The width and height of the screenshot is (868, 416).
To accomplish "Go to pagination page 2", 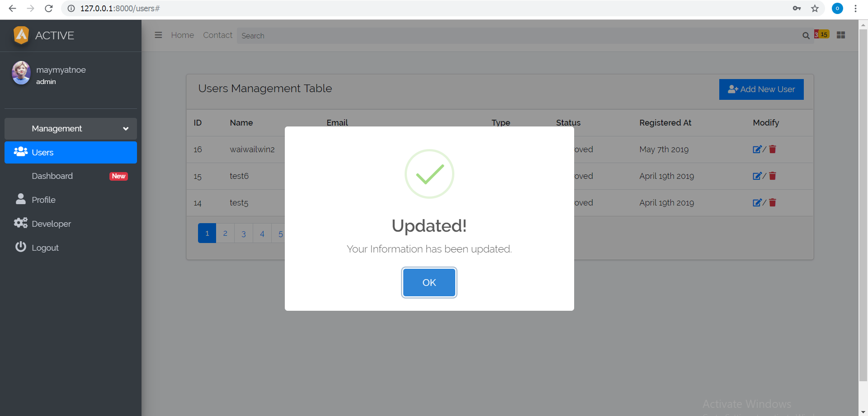I will click(x=225, y=234).
